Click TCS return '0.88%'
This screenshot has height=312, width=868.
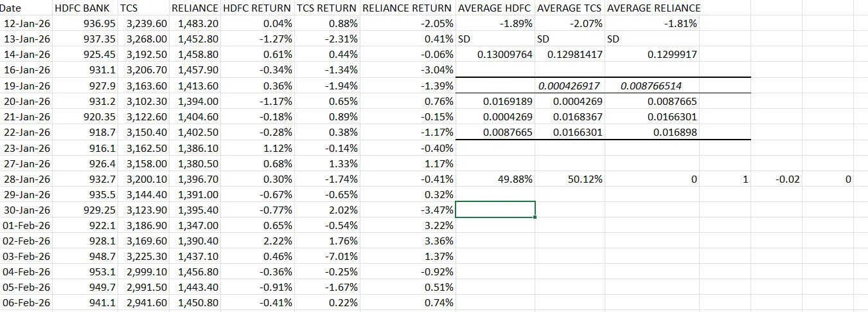[327, 24]
